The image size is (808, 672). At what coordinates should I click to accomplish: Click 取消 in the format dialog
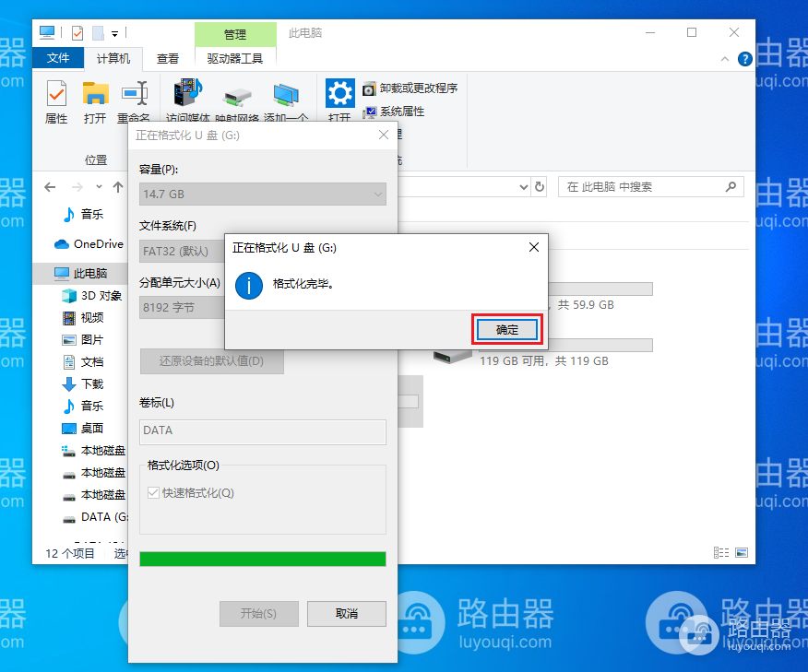(x=346, y=613)
